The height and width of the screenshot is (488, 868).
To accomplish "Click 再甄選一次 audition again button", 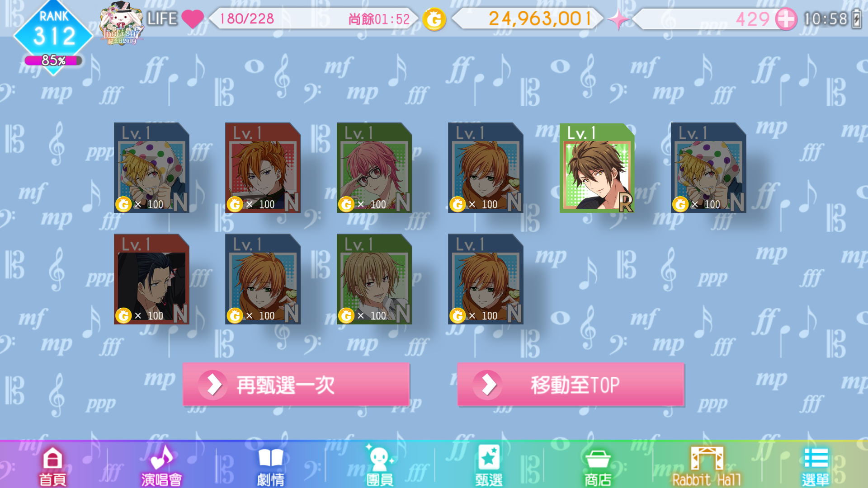I will click(x=296, y=385).
